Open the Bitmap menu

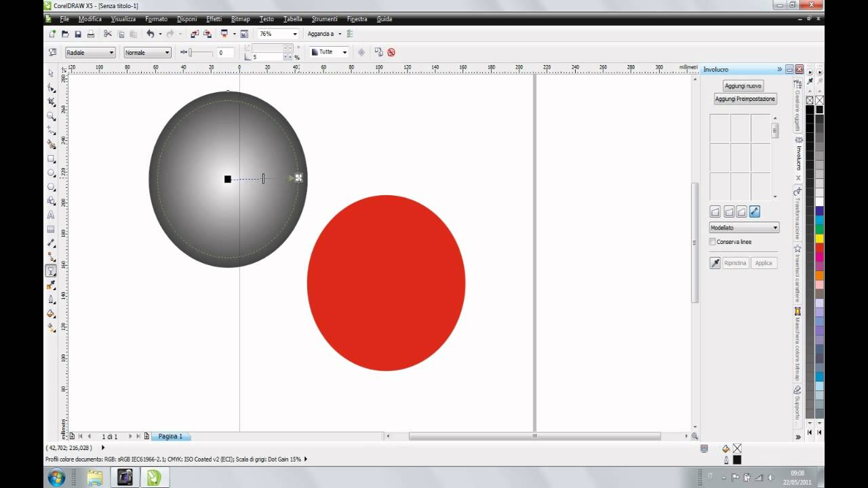240,19
